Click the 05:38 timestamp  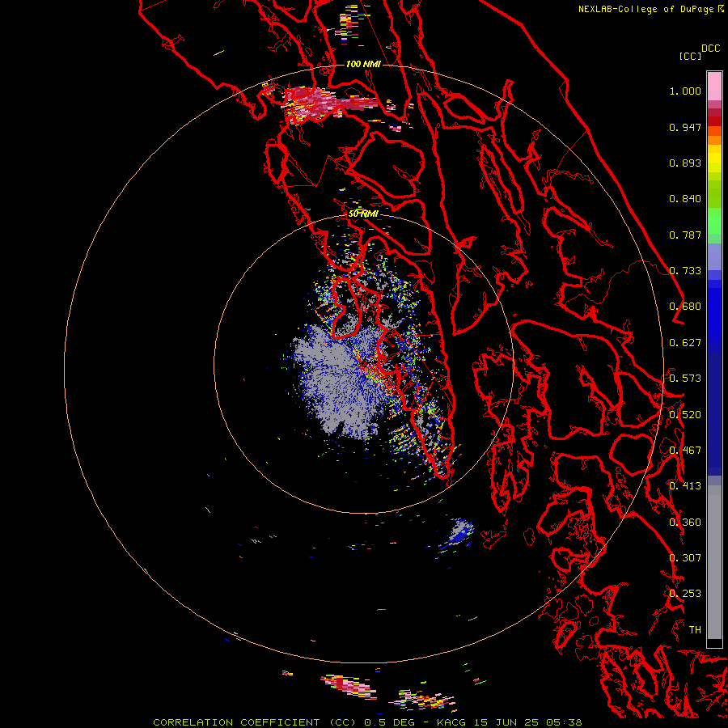pos(564,722)
